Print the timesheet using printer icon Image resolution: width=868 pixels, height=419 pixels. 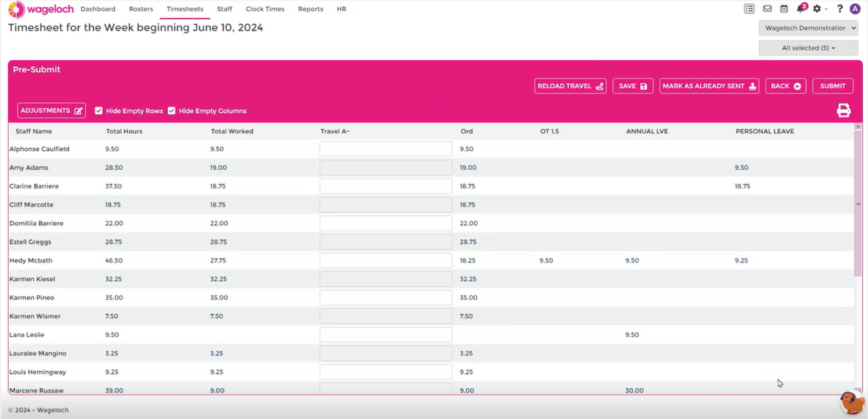coord(844,110)
